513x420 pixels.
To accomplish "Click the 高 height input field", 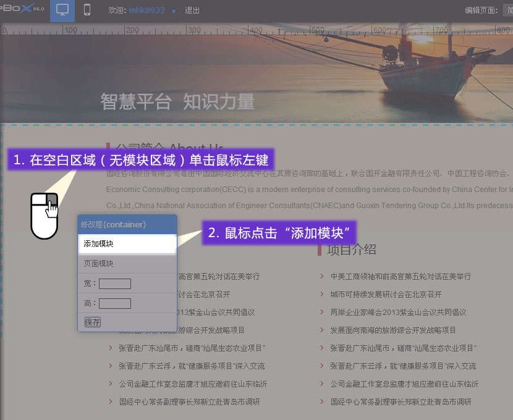I will click(x=115, y=303).
